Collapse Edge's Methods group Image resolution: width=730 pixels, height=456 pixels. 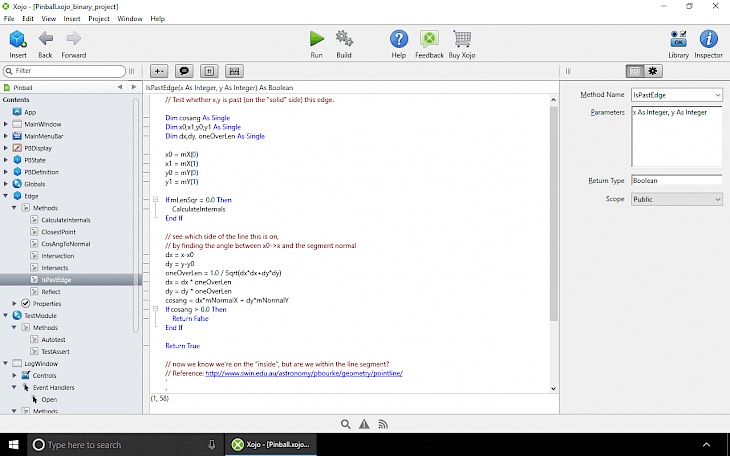14,208
